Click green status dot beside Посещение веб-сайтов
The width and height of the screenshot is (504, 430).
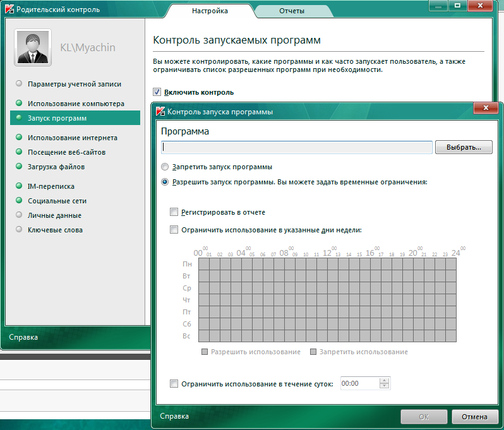point(19,152)
